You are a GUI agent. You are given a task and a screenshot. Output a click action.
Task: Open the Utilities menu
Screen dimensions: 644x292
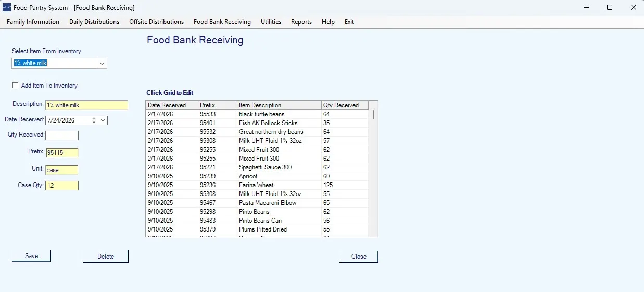[x=271, y=22]
